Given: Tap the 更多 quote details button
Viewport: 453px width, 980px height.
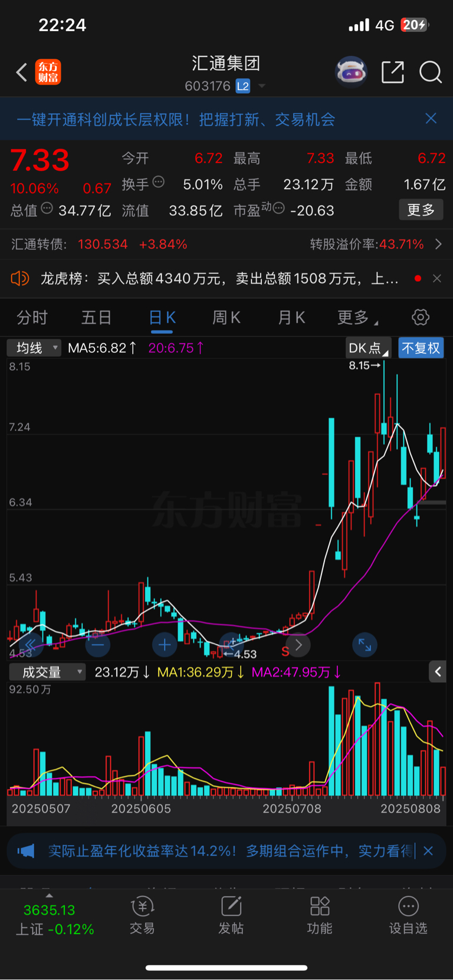Looking at the screenshot, I should tap(421, 210).
